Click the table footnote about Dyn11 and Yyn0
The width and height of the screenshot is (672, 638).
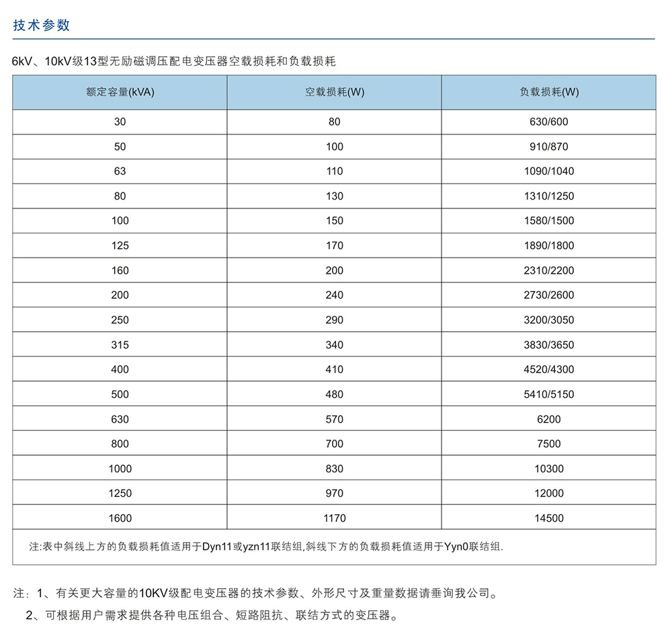265,547
